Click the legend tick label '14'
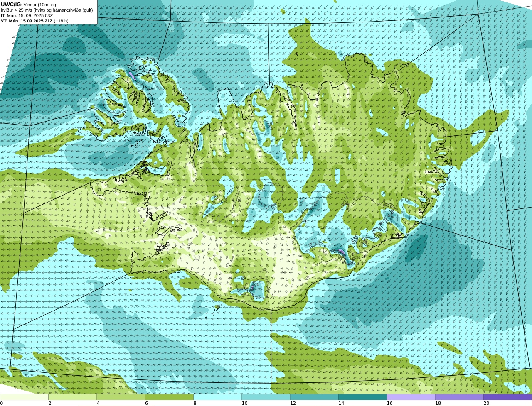The width and height of the screenshot is (532, 406). coord(341,403)
